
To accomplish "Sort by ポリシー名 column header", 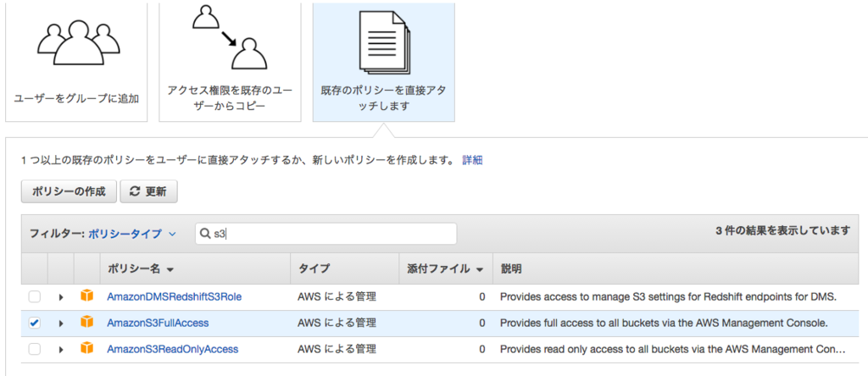I will click(141, 268).
